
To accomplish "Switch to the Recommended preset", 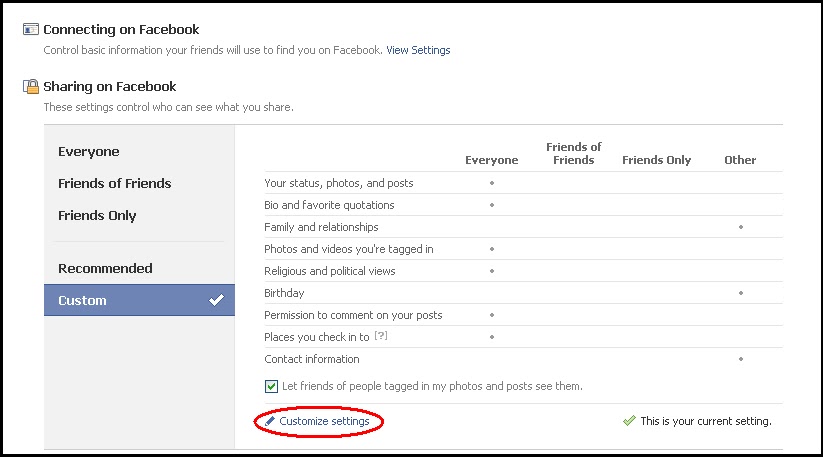I will click(x=105, y=268).
